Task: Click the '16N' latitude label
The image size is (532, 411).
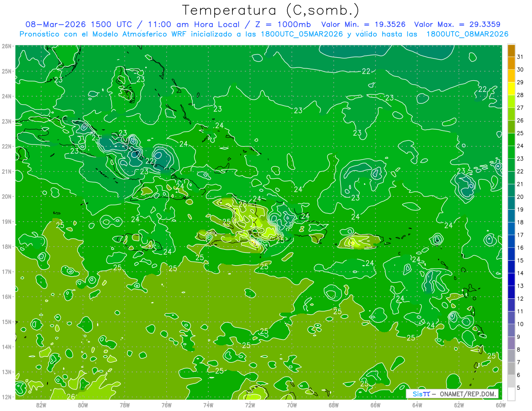Action: 7,297
